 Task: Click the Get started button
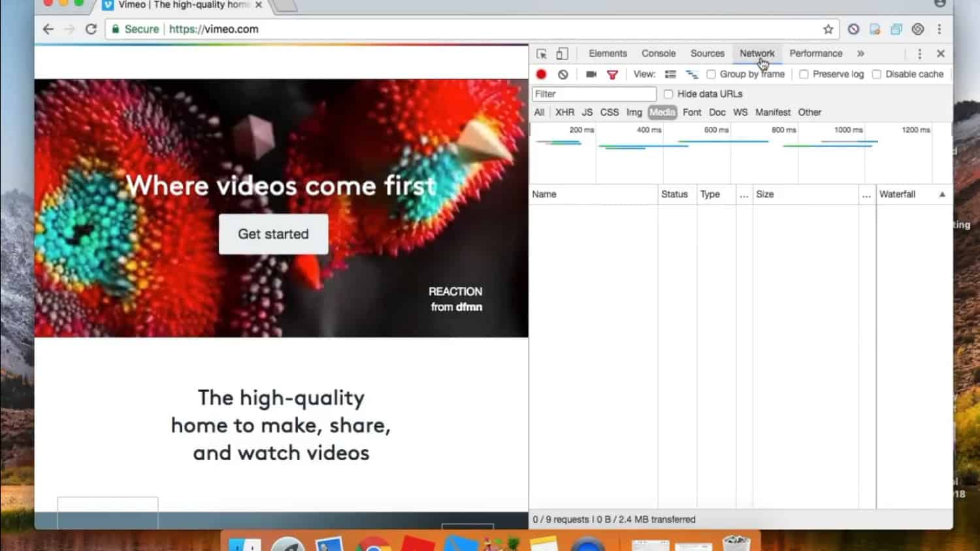click(273, 234)
